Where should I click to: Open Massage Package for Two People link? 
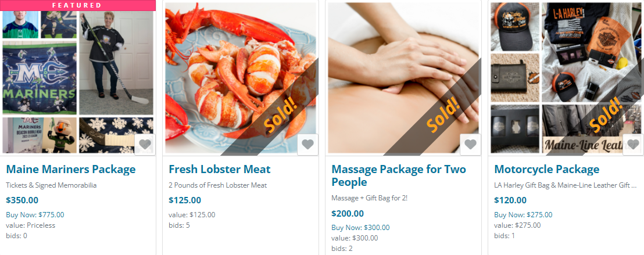(398, 176)
